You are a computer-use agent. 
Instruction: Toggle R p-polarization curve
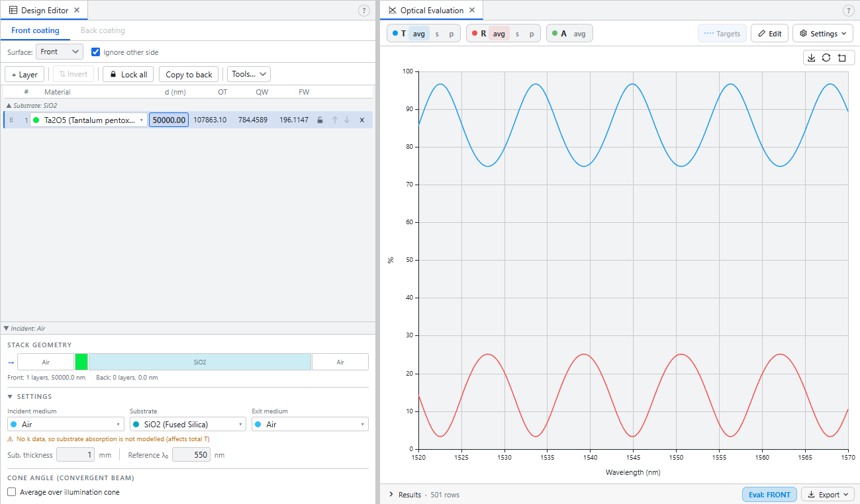[531, 34]
